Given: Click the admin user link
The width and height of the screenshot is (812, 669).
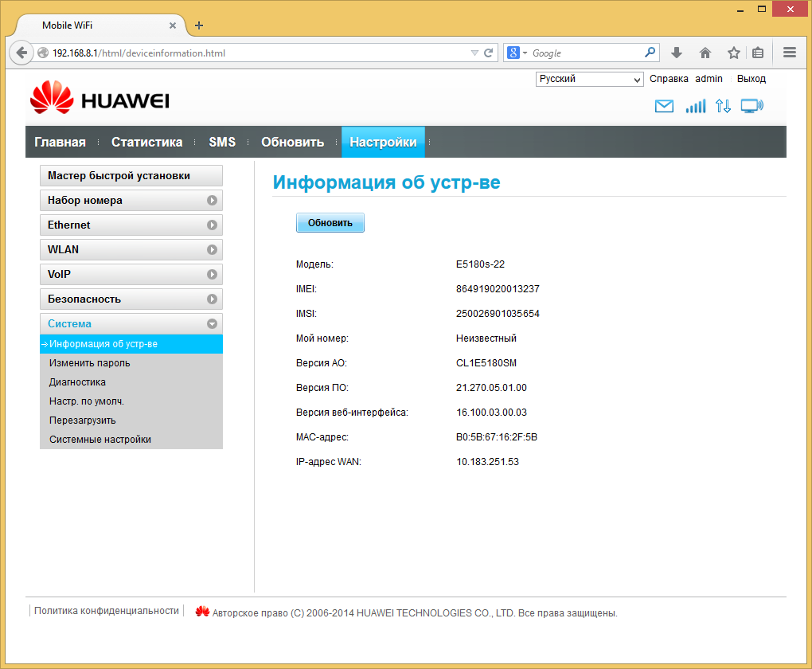Looking at the screenshot, I should (709, 79).
